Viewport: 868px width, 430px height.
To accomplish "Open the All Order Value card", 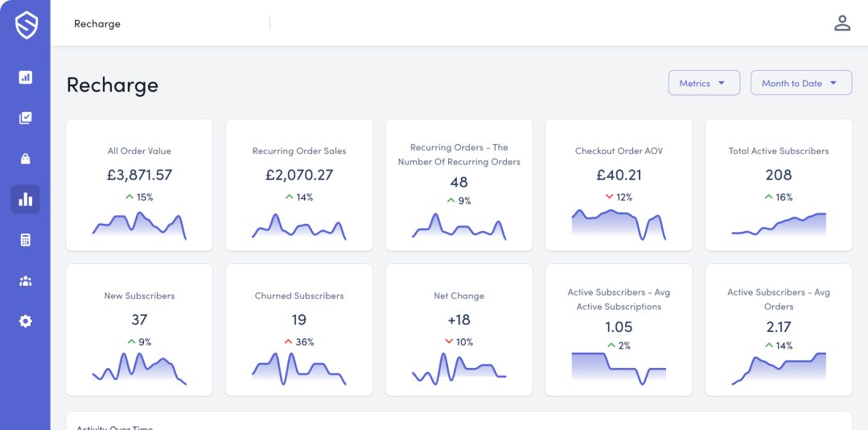I will tap(139, 185).
